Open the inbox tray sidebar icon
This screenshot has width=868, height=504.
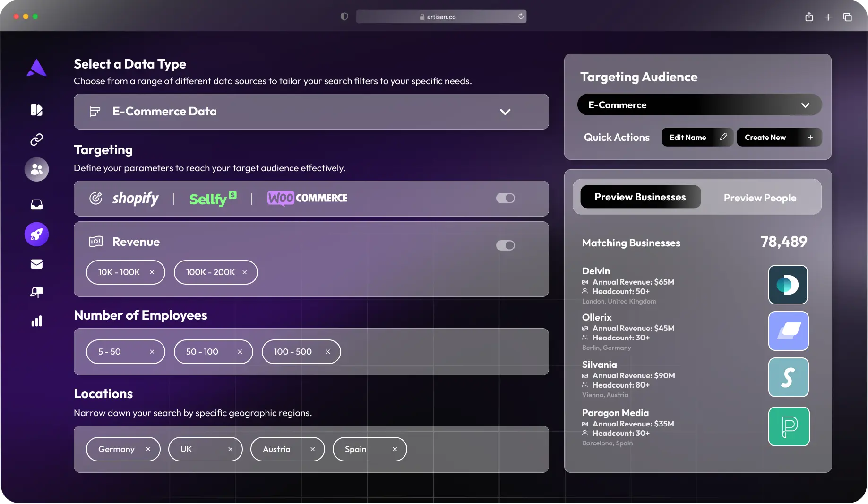pos(36,204)
